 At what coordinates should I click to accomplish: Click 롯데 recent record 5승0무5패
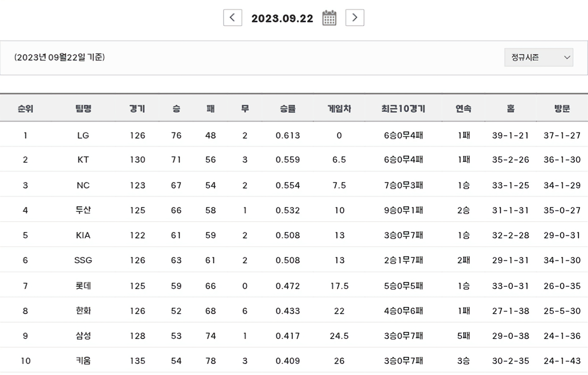[x=404, y=286]
